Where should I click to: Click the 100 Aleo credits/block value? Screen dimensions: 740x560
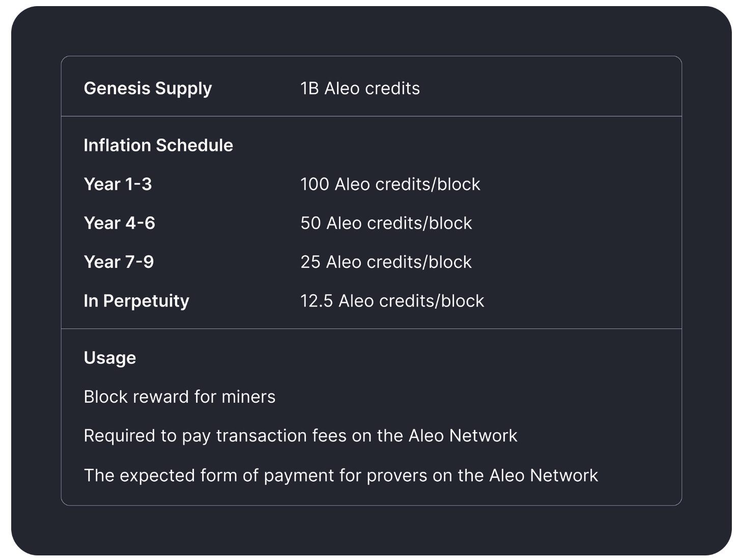tap(390, 184)
